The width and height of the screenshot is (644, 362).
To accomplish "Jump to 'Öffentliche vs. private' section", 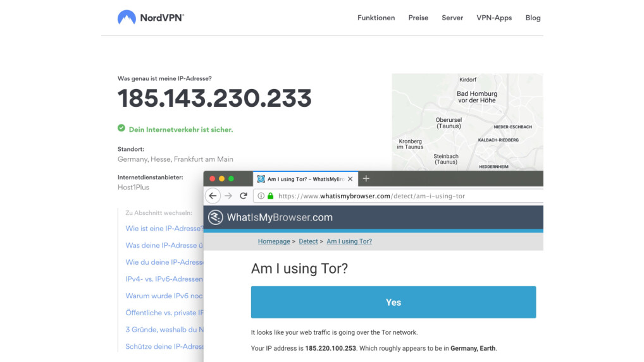I will [164, 312].
